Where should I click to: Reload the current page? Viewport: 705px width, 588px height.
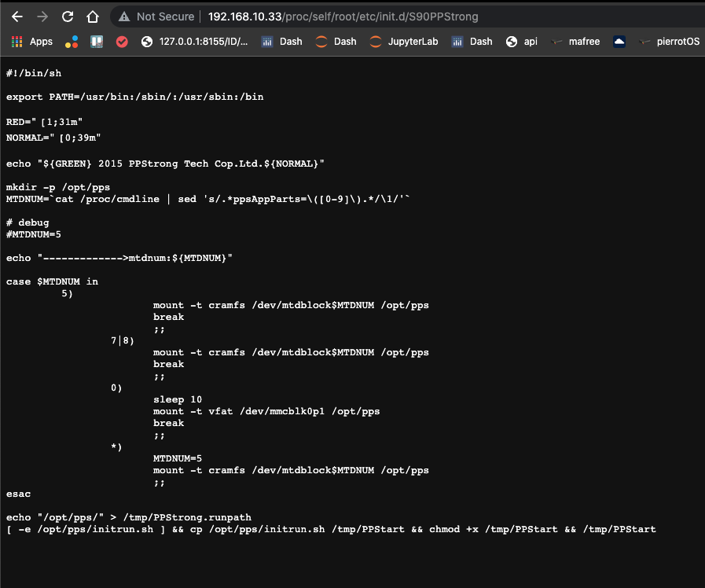click(67, 16)
